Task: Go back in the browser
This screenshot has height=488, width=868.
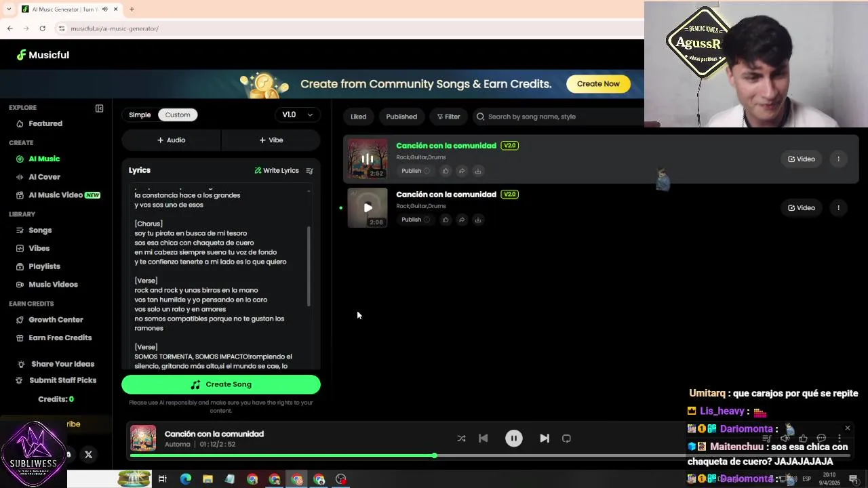Action: point(10,28)
